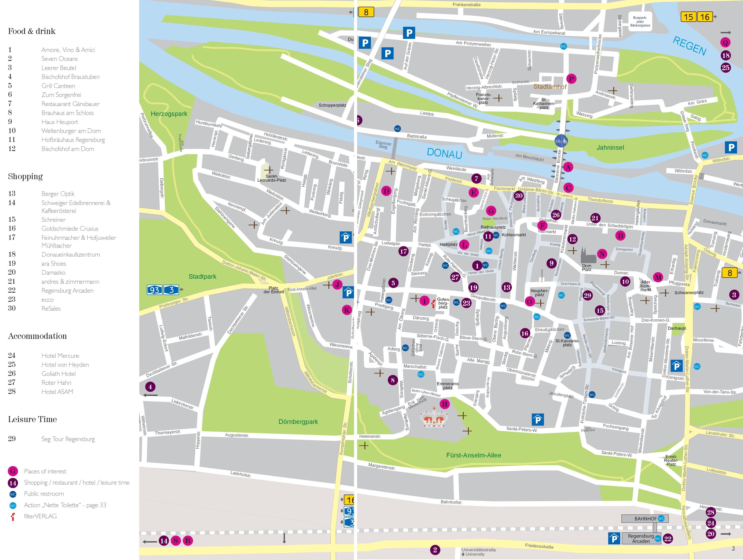
Task: Select the Kohlenmarkt label
Action: point(513,235)
